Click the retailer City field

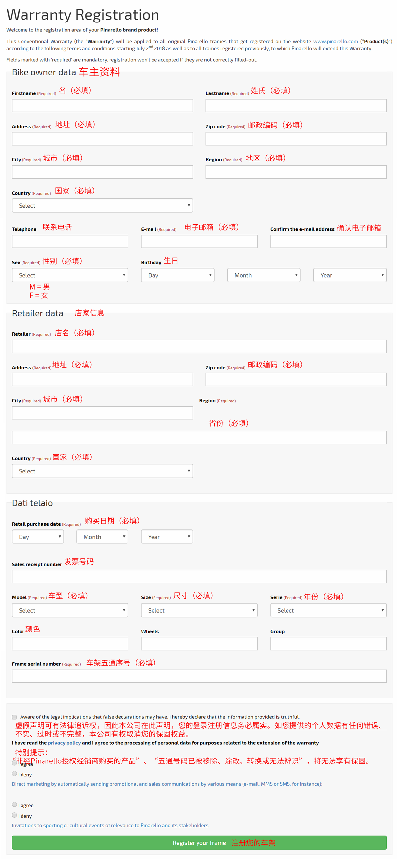click(102, 412)
